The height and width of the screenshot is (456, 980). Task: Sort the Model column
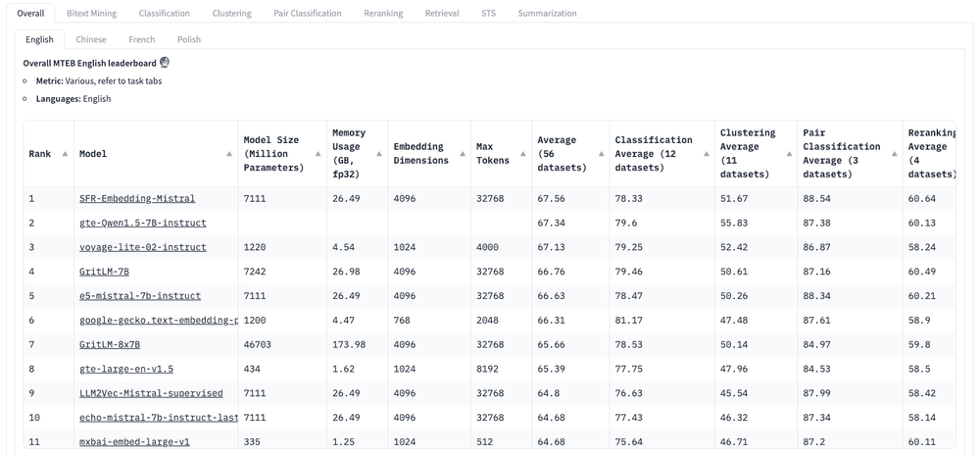(x=229, y=154)
